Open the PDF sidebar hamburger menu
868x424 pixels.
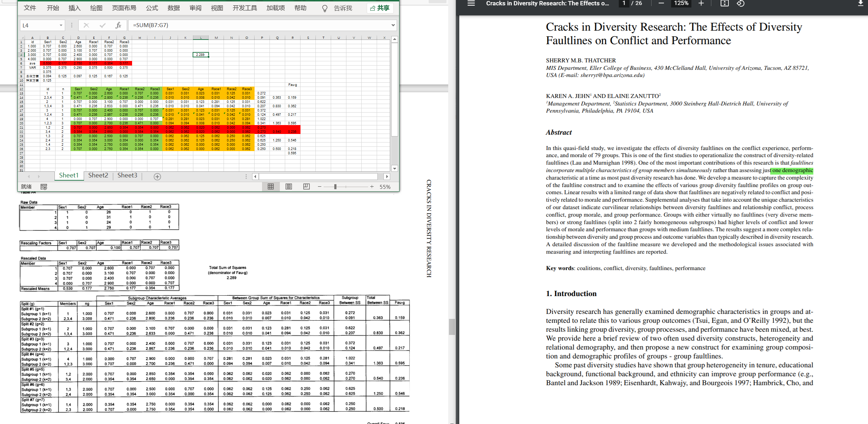coord(471,4)
